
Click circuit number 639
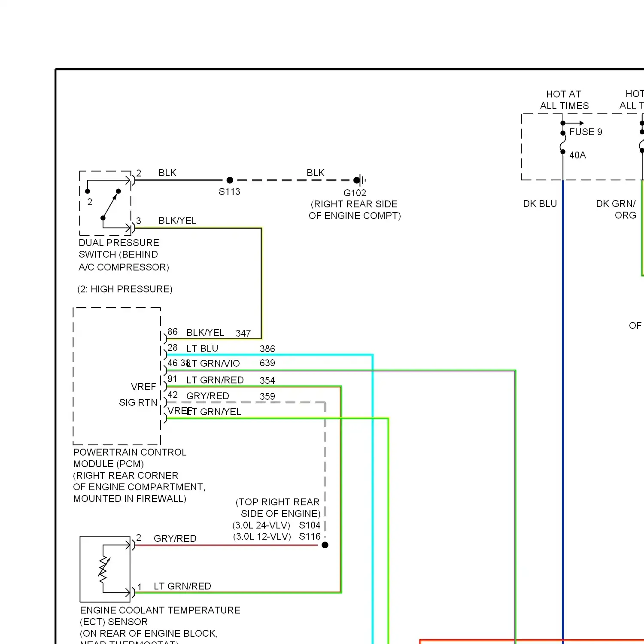pyautogui.click(x=267, y=363)
